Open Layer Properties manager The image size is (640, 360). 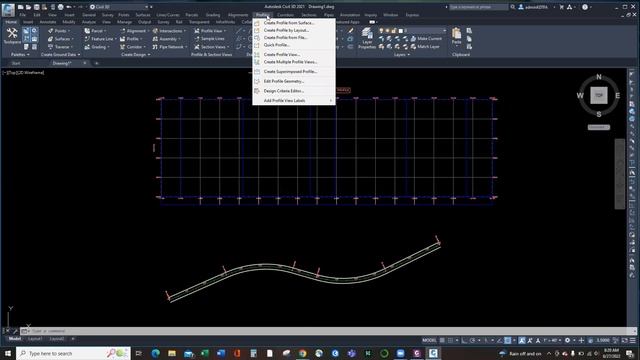pyautogui.click(x=367, y=39)
